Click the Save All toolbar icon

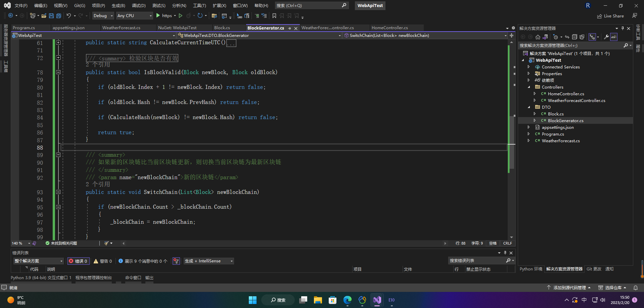pos(59,16)
